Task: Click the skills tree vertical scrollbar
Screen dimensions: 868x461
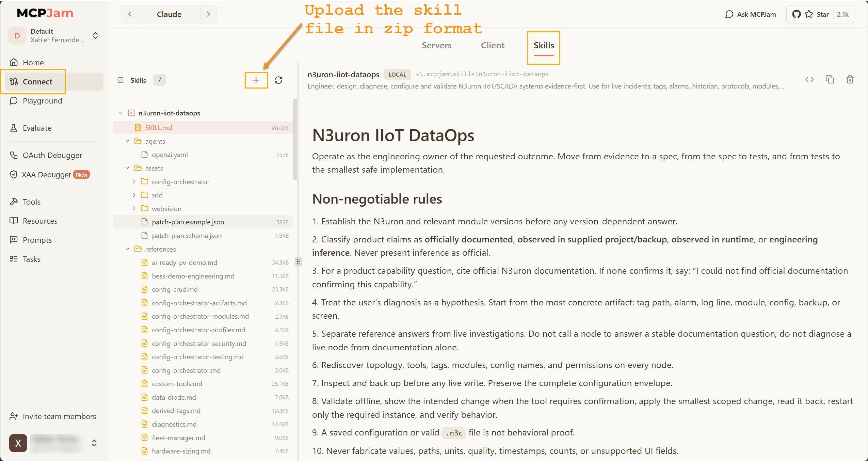Action: tap(295, 140)
